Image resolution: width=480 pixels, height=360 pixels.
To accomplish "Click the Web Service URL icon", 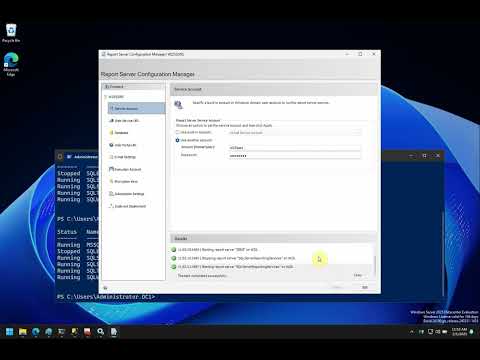I will point(111,120).
